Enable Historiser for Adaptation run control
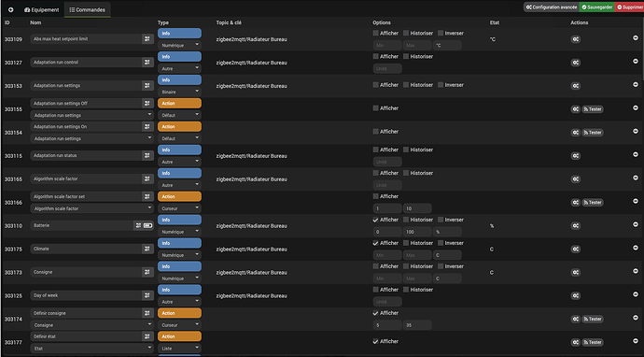The image size is (644, 357). pos(406,56)
